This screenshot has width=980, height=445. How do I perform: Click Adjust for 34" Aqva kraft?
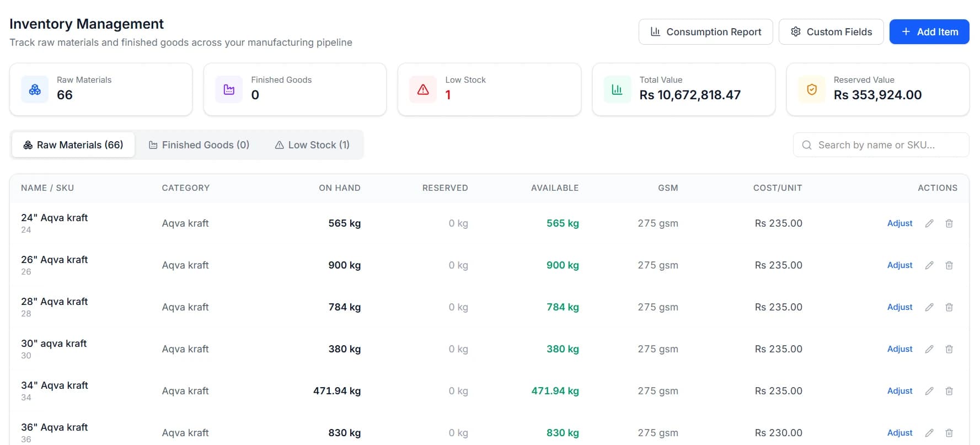[x=899, y=391]
